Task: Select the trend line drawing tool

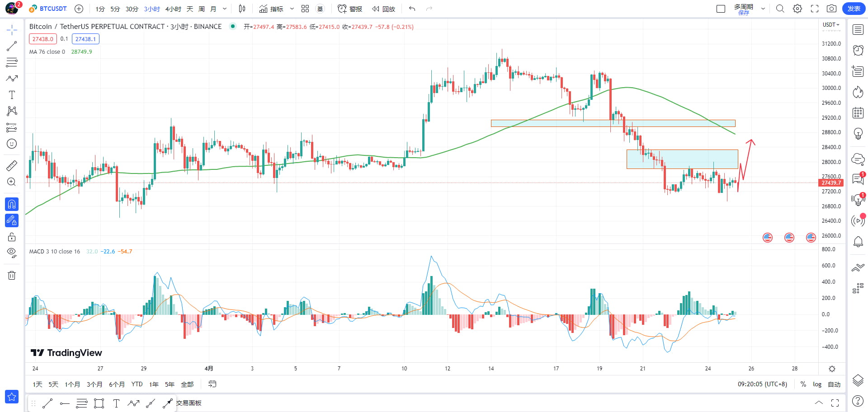Action: tap(12, 46)
